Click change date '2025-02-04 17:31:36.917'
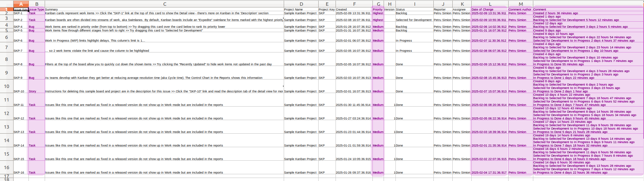 point(490,167)
